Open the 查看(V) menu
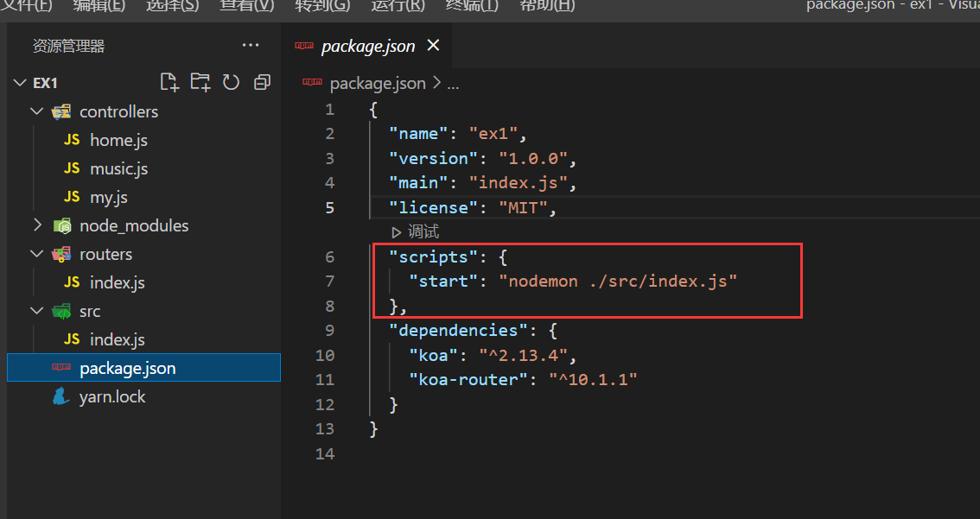 click(247, 6)
